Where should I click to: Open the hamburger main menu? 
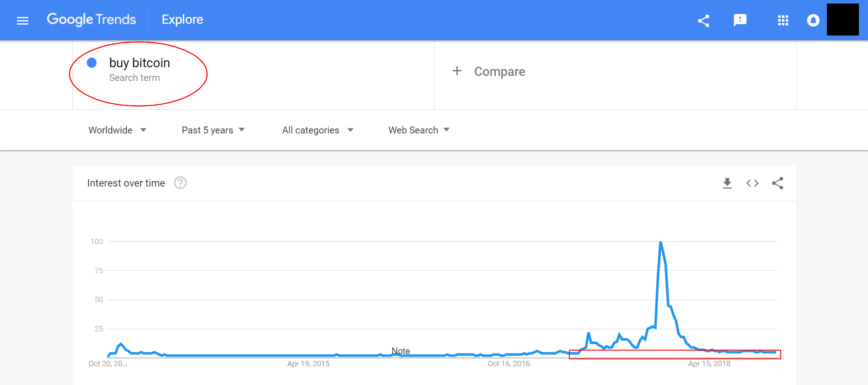[x=22, y=21]
